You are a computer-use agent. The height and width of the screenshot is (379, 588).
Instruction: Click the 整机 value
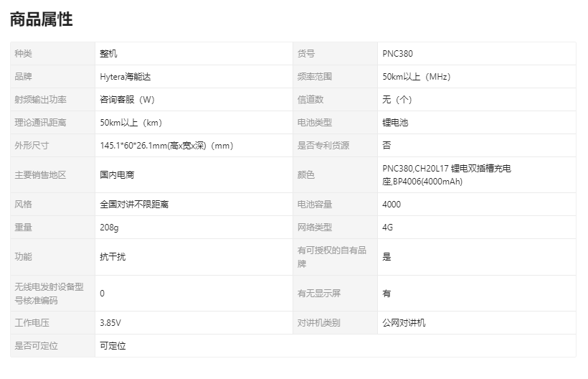[108, 54]
